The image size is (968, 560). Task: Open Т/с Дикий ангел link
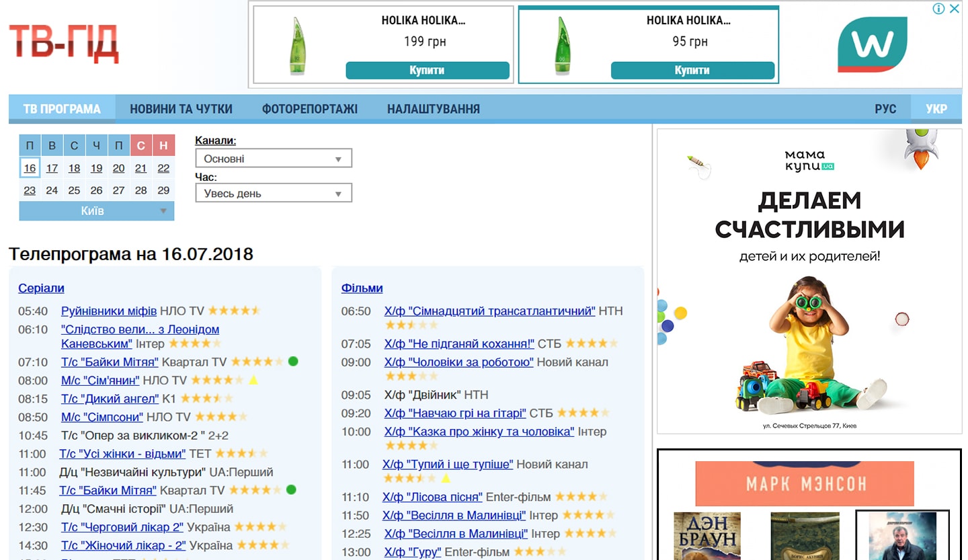point(110,399)
